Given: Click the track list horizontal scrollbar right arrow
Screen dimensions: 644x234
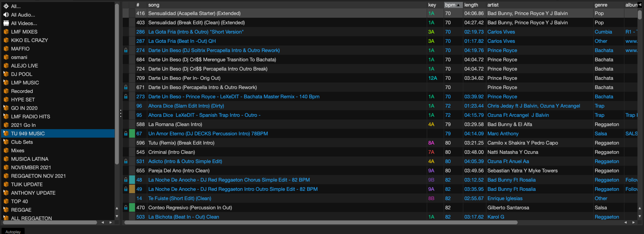Looking at the screenshot, I should [x=633, y=222].
